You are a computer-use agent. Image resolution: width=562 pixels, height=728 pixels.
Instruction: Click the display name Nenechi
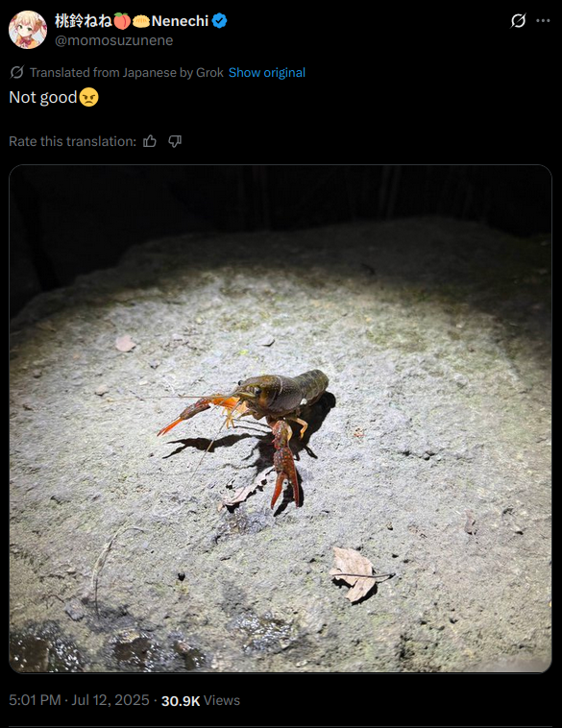[180, 21]
